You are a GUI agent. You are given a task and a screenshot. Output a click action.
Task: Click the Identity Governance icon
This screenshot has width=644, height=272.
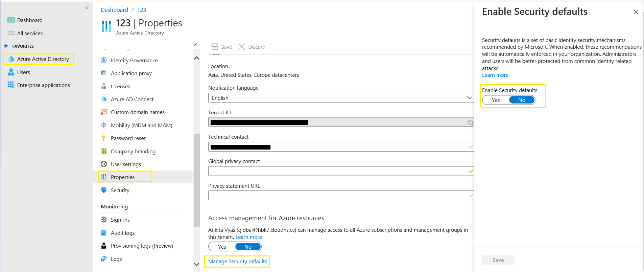[104, 60]
